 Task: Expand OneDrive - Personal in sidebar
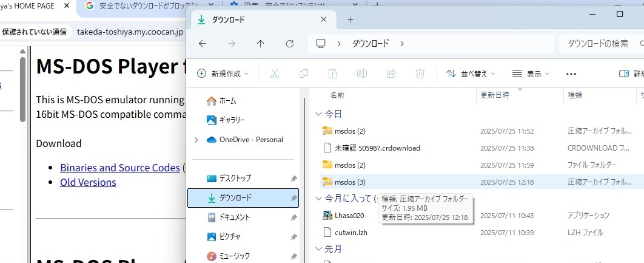click(x=196, y=140)
